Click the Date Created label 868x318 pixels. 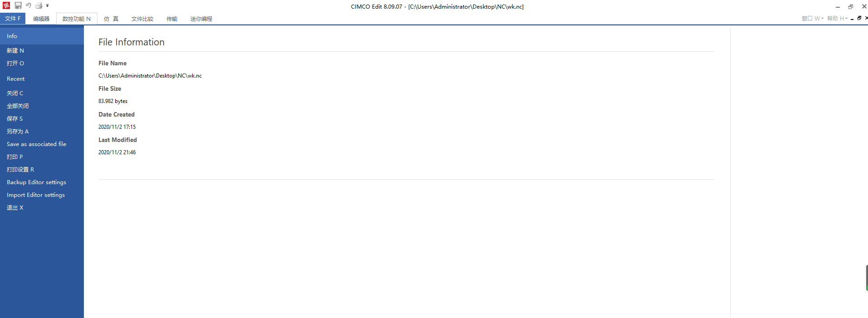pos(117,114)
